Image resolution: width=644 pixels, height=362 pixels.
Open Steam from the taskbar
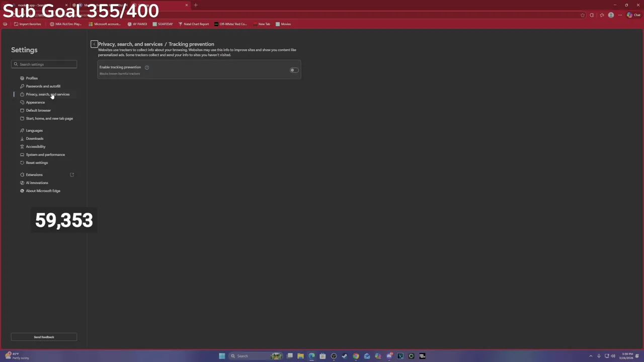tap(345, 356)
